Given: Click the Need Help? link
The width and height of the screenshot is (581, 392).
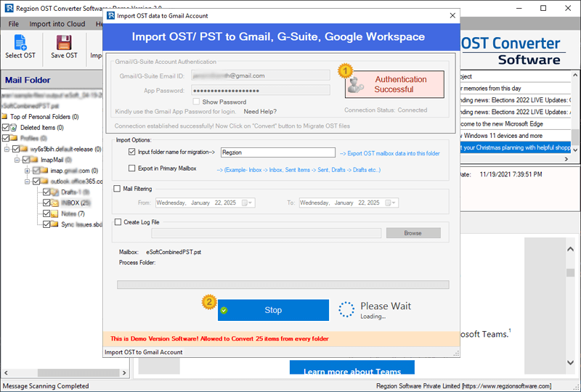Looking at the screenshot, I should (260, 112).
